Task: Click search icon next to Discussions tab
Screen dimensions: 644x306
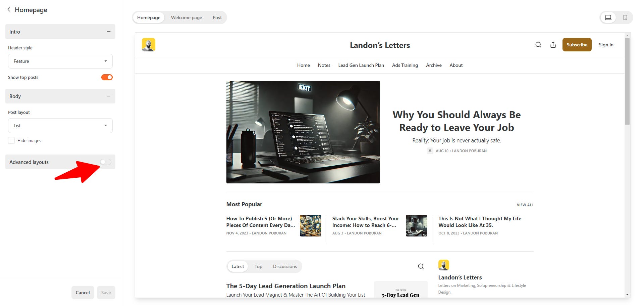Action: (421, 266)
